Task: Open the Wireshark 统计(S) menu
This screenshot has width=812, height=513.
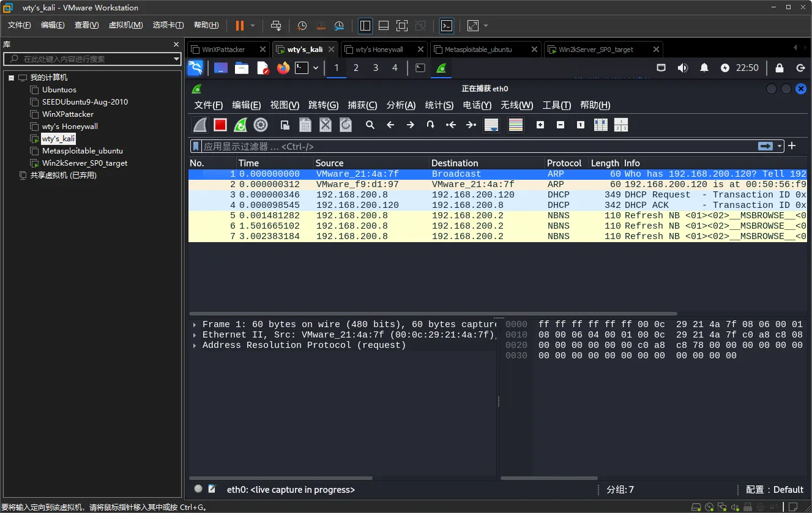Action: coord(439,105)
